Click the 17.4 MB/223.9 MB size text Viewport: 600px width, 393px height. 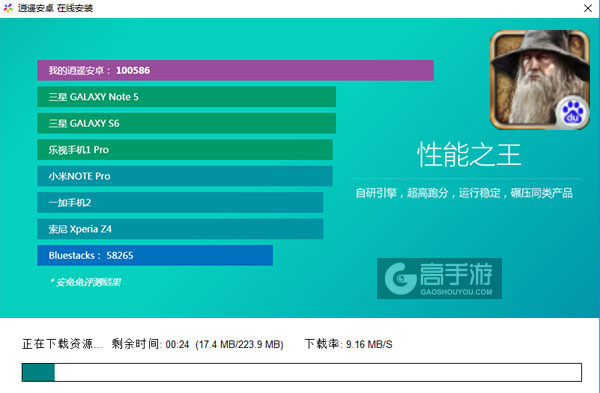[x=239, y=345]
